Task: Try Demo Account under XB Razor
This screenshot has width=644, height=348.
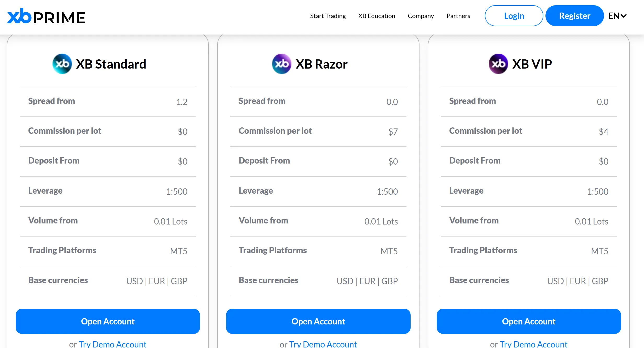Action: (x=323, y=344)
